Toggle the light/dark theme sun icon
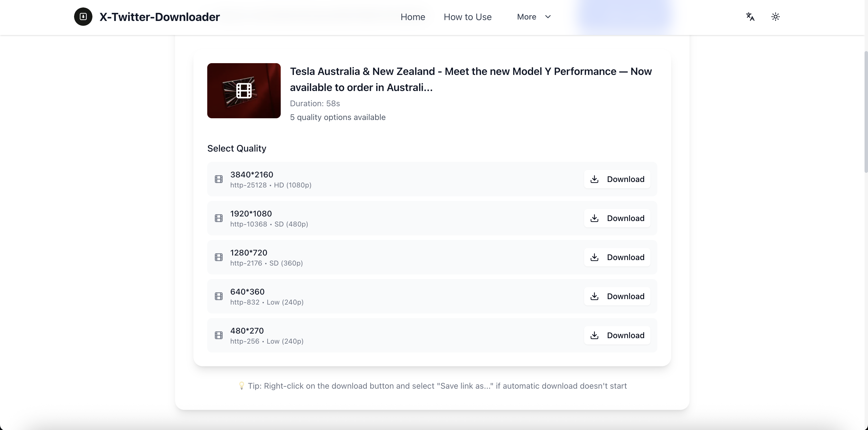This screenshot has width=868, height=430. coord(776,17)
